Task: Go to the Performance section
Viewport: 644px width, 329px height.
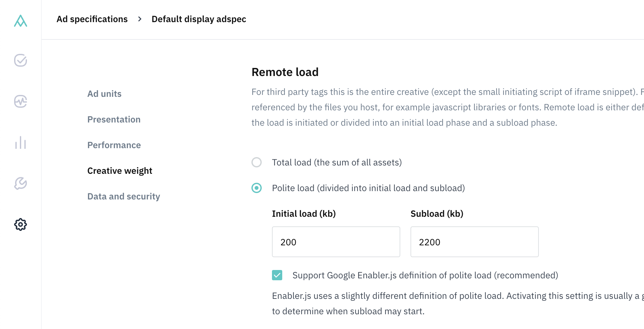Action: pos(114,145)
